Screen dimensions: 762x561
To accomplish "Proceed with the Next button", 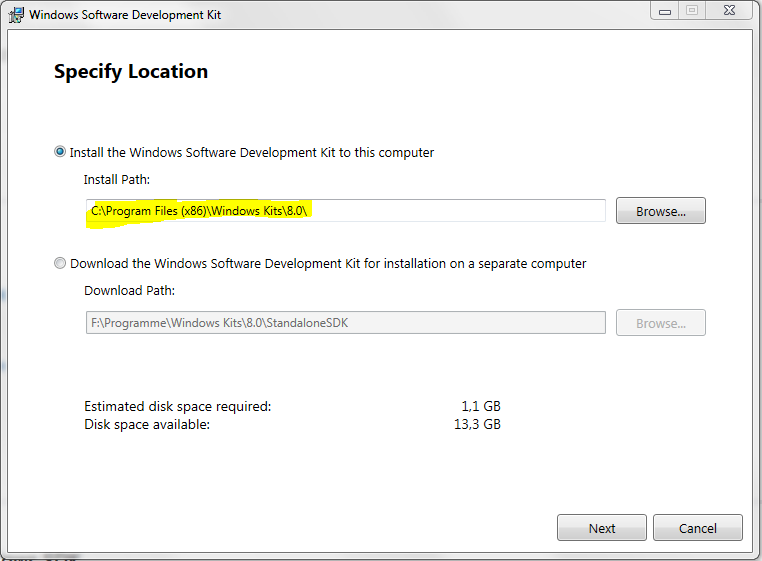I will (602, 528).
